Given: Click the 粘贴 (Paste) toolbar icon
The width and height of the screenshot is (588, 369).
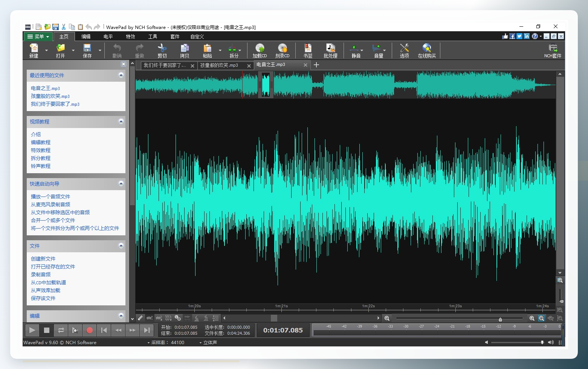Looking at the screenshot, I should [207, 48].
